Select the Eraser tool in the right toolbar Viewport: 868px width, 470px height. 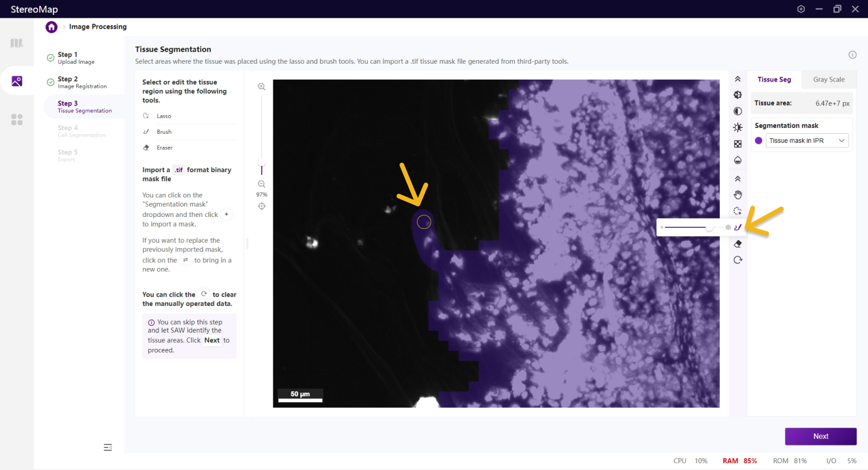738,244
